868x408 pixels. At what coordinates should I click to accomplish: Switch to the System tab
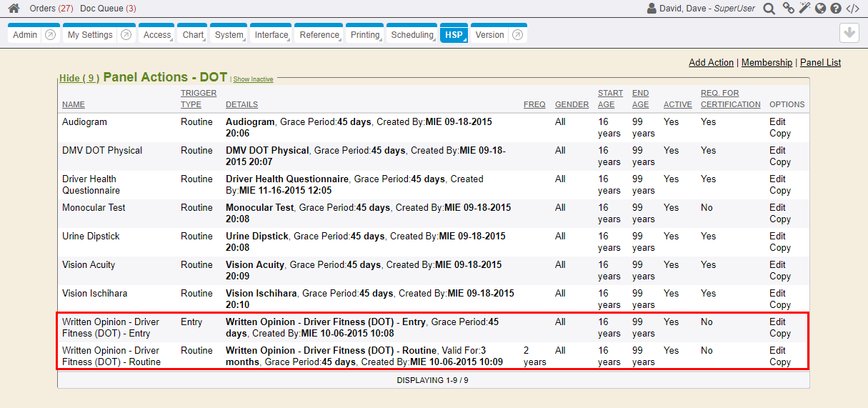(x=229, y=35)
